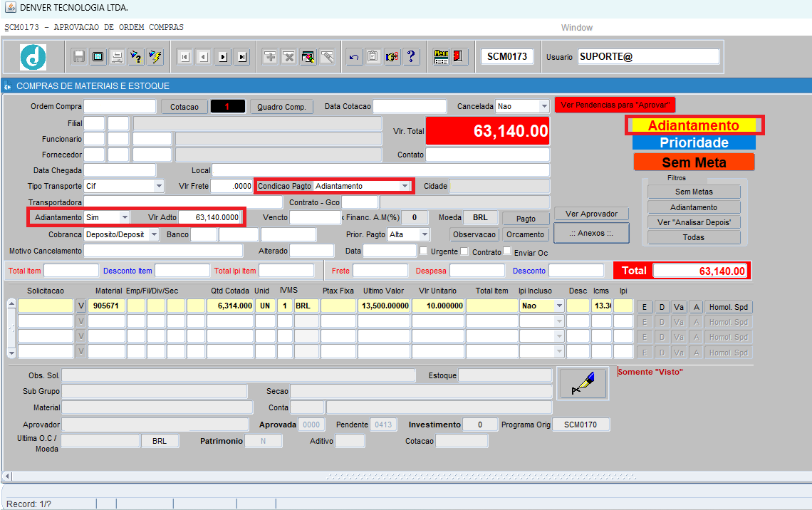The height and width of the screenshot is (510, 812).
Task: Toggle the Contrato checkbox
Action: [x=464, y=251]
